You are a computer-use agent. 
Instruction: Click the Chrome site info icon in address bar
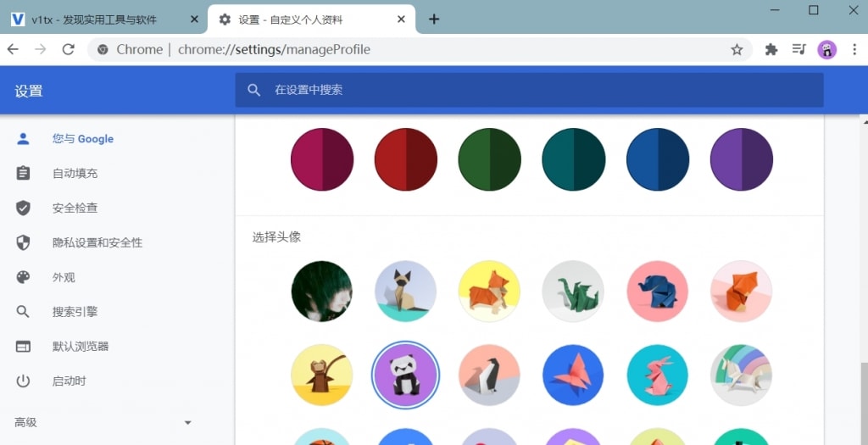103,50
